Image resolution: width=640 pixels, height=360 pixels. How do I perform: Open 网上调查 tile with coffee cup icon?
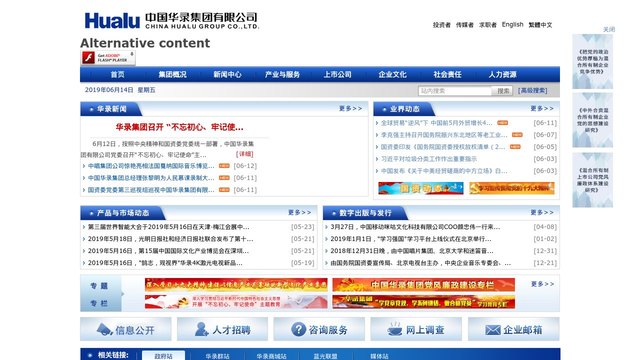(416, 329)
